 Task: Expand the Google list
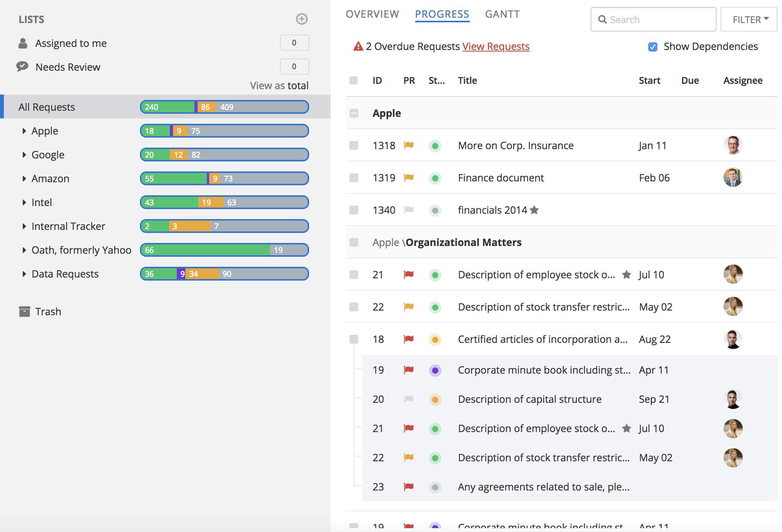point(24,155)
